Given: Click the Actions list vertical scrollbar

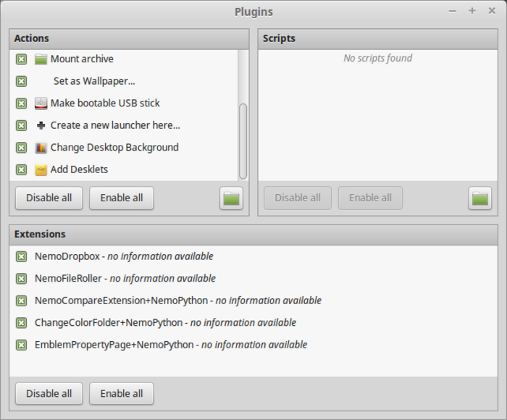Looking at the screenshot, I should [x=243, y=141].
